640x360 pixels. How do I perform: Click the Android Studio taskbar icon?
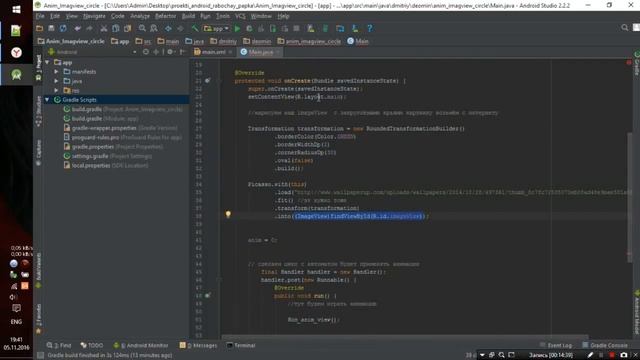pyautogui.click(x=16, y=75)
